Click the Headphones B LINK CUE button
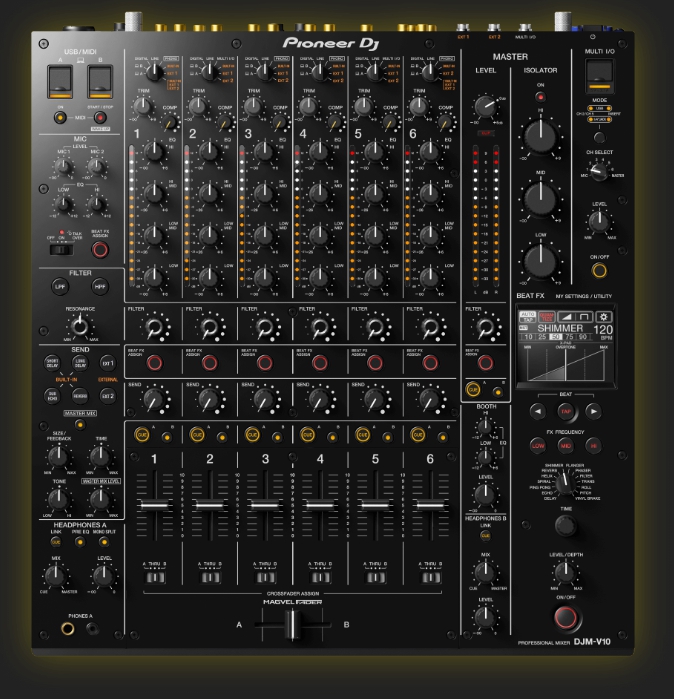674x699 pixels. tap(485, 535)
